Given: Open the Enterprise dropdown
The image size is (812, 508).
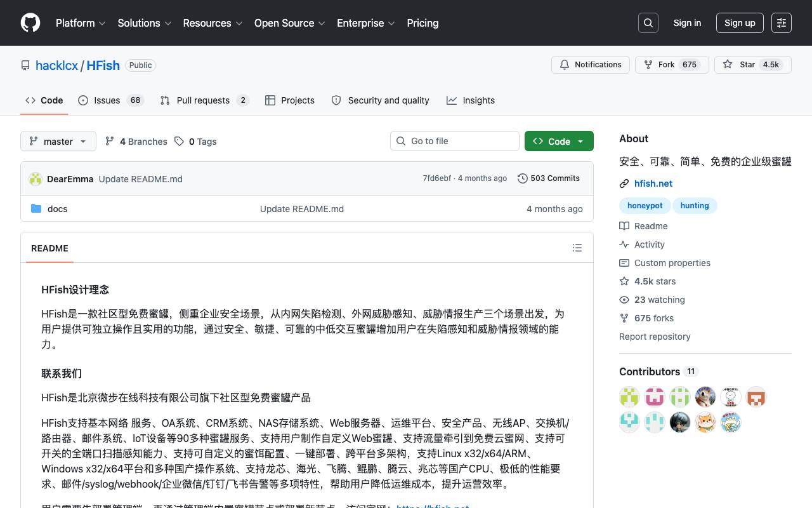Looking at the screenshot, I should pos(366,23).
